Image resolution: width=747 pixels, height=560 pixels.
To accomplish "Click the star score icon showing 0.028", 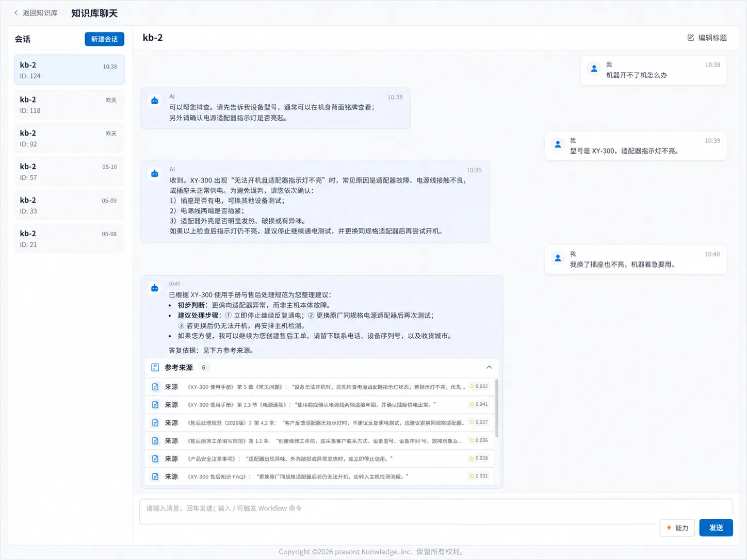I will click(x=472, y=458).
